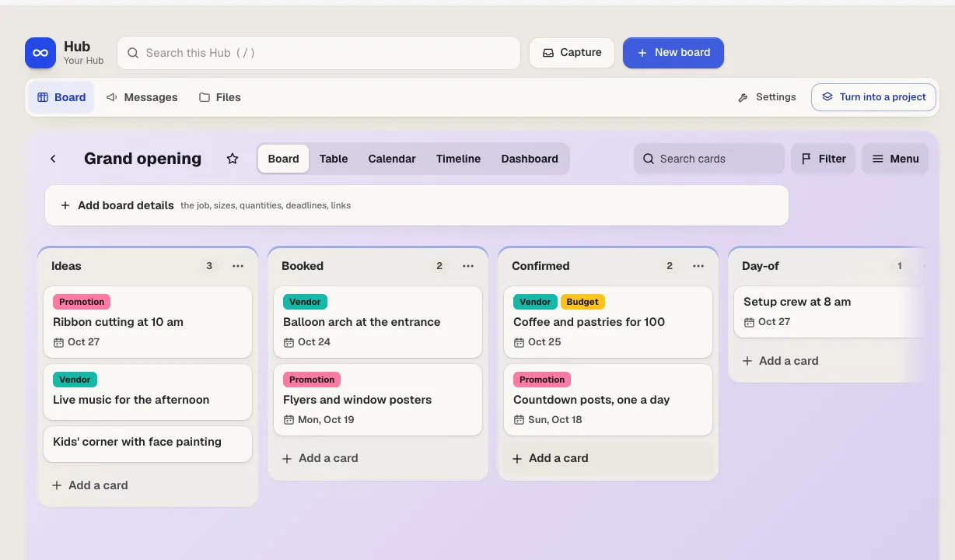The image size is (955, 560).
Task: Click the calendar icon beside Oct 25
Action: 519,342
